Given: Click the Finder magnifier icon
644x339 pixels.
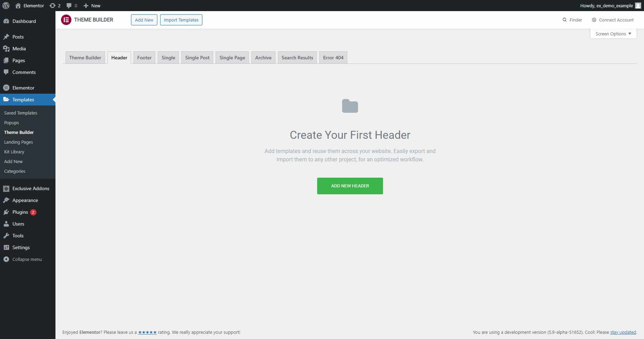Looking at the screenshot, I should point(565,20).
